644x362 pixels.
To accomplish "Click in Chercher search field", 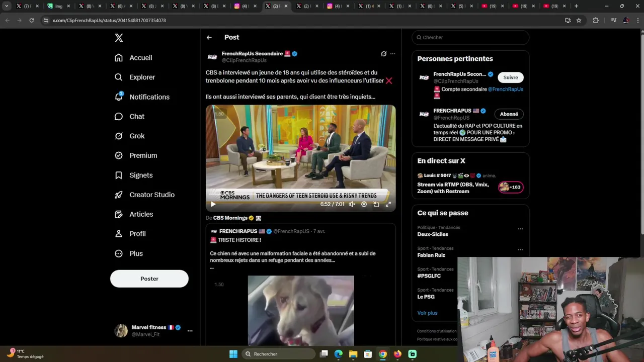I will pyautogui.click(x=470, y=38).
